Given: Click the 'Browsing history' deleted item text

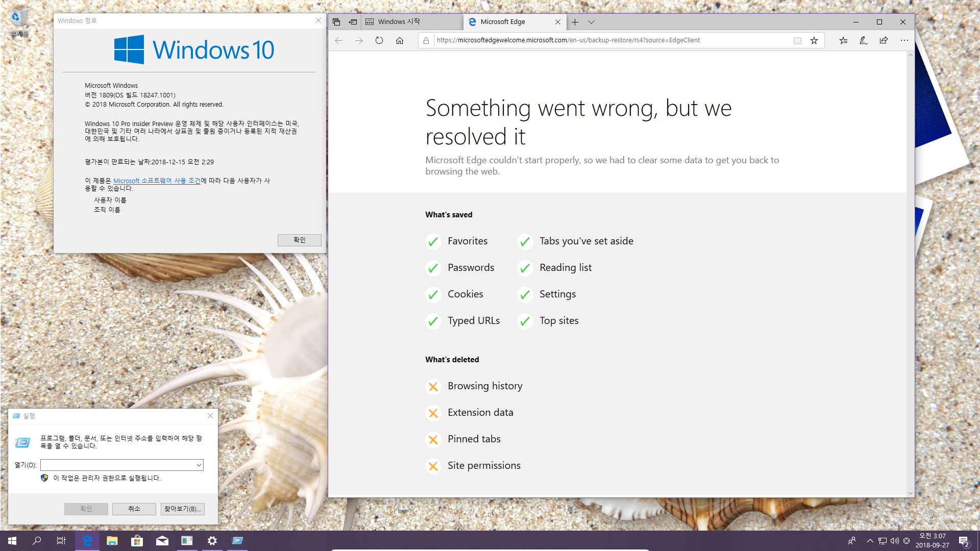Looking at the screenshot, I should point(485,386).
